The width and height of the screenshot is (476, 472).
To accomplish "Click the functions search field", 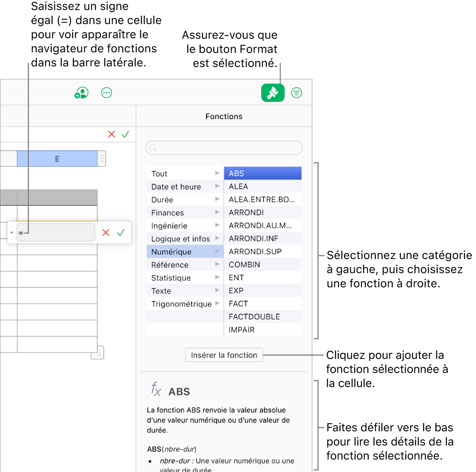I will point(224,148).
